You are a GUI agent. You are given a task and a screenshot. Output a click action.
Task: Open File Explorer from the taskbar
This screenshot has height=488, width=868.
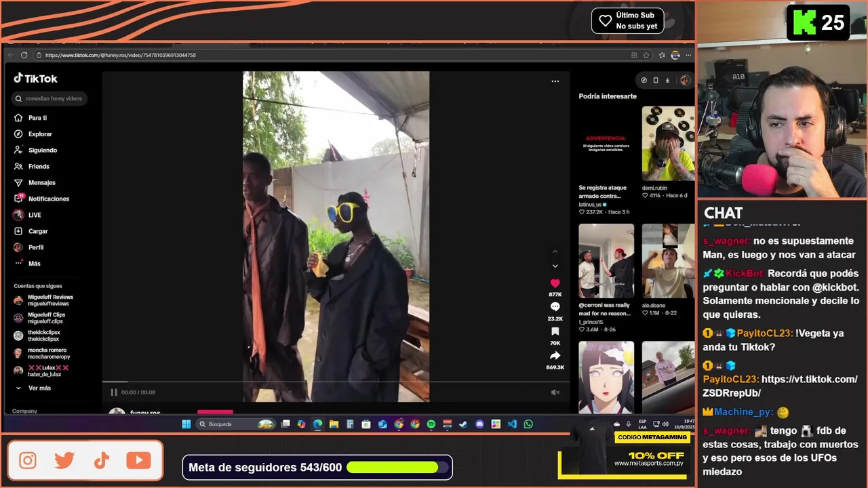pyautogui.click(x=334, y=424)
